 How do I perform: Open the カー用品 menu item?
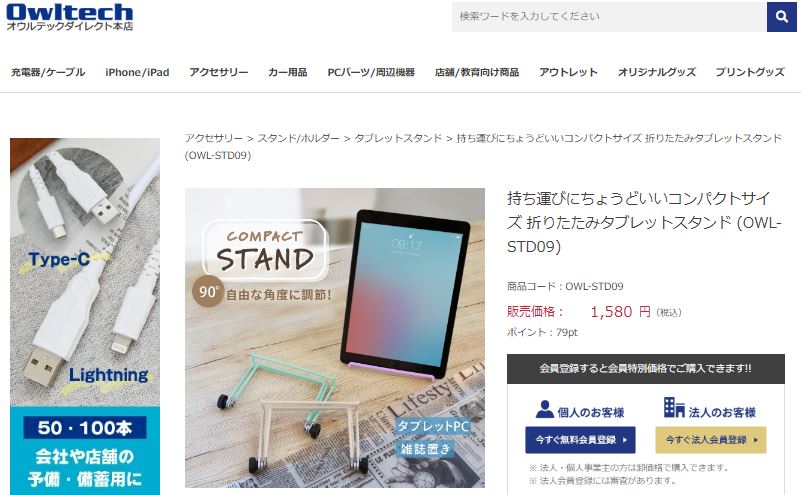(x=288, y=72)
